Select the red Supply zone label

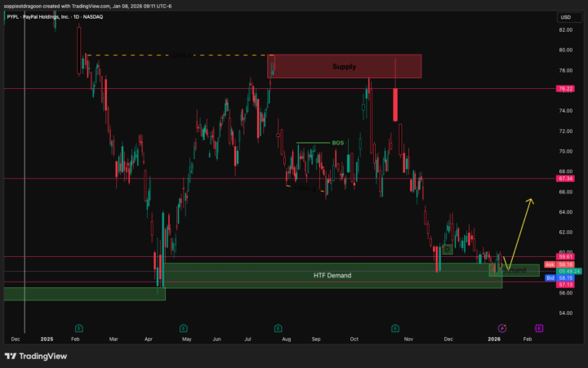[x=344, y=67]
